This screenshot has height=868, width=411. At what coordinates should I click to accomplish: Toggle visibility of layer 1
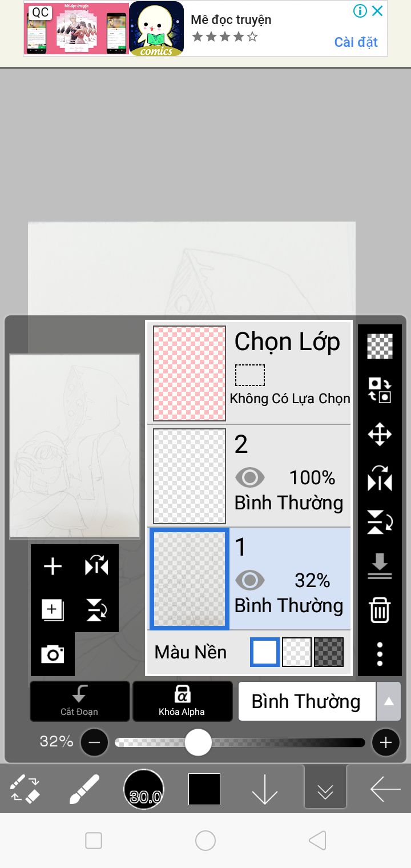point(249,581)
